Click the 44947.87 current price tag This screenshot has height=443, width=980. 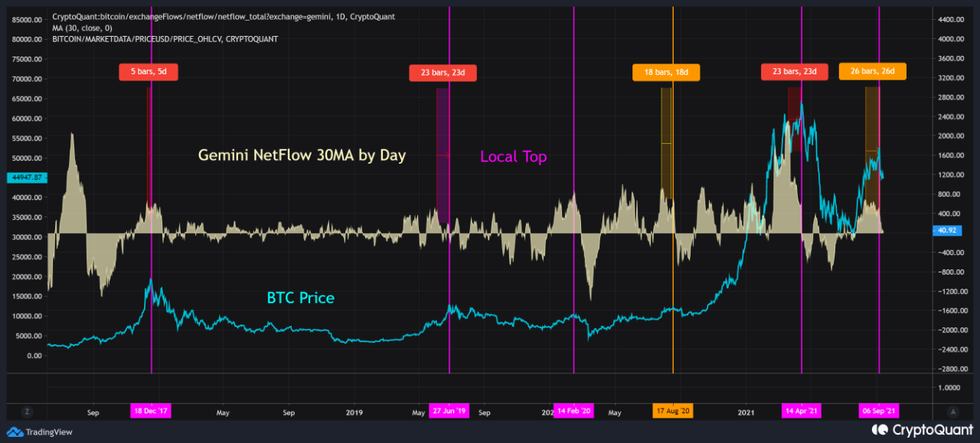(x=28, y=178)
